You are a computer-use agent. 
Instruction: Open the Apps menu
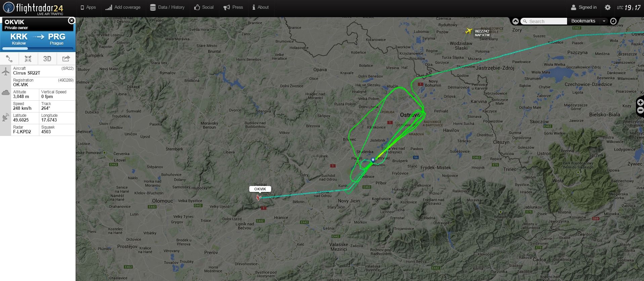(x=88, y=7)
